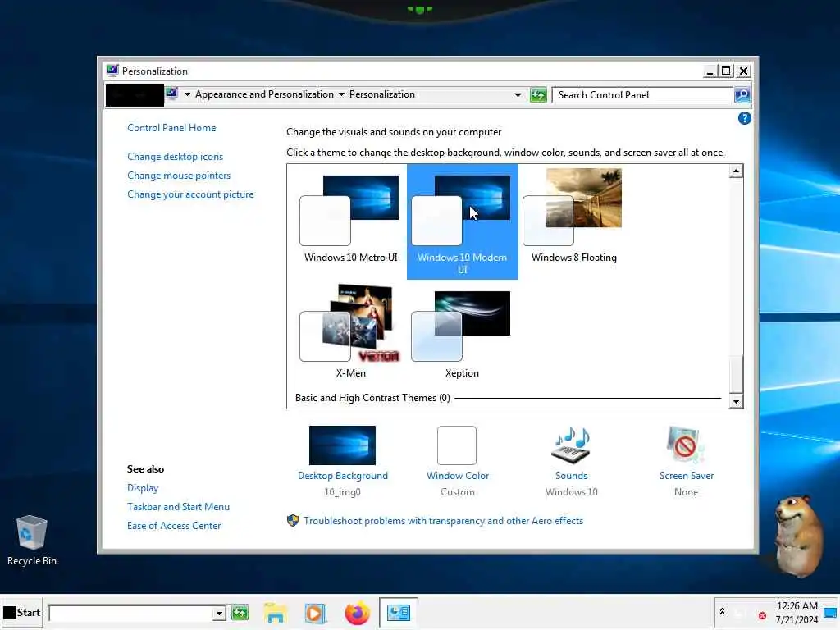Click the hamster desktop gadget
Image resolution: width=840 pixels, height=630 pixels.
(798, 535)
